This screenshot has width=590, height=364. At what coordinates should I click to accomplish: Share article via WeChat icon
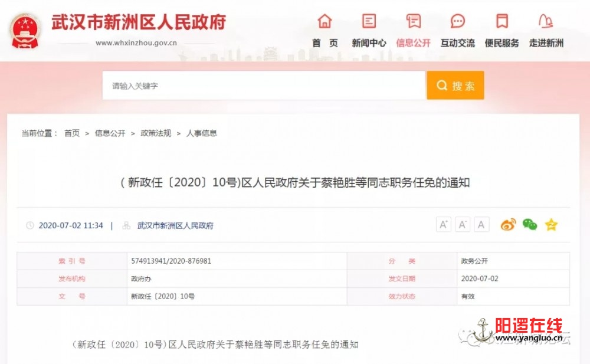pyautogui.click(x=530, y=225)
